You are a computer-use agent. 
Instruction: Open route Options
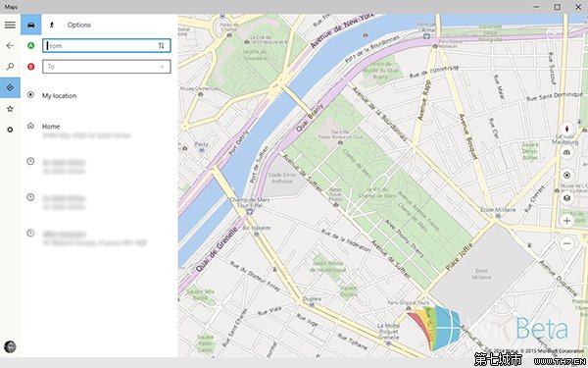point(79,25)
